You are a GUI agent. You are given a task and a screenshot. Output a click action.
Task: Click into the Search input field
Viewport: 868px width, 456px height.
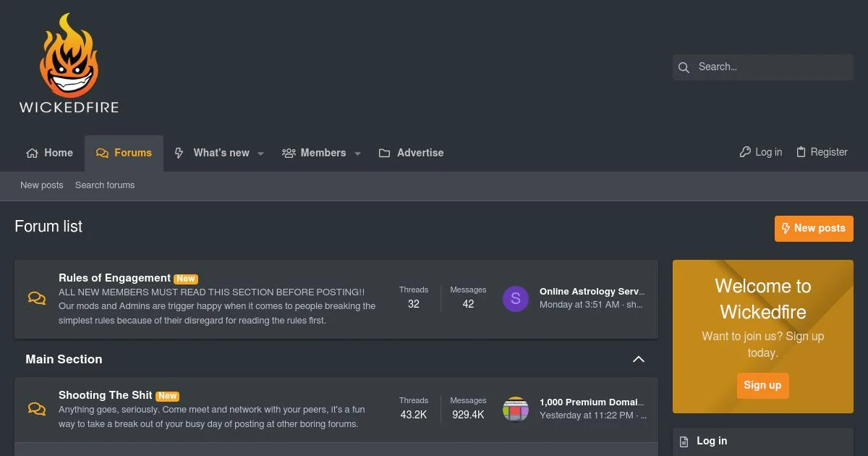click(x=770, y=67)
